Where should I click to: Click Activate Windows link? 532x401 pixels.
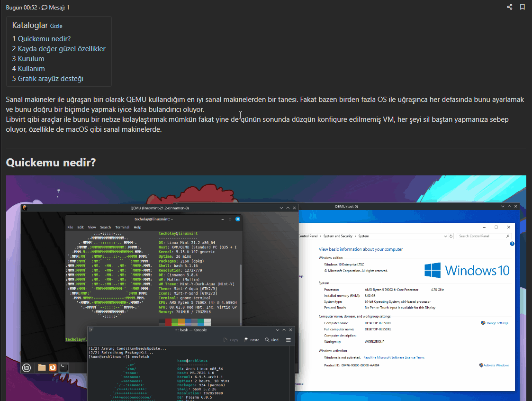tap(496, 365)
